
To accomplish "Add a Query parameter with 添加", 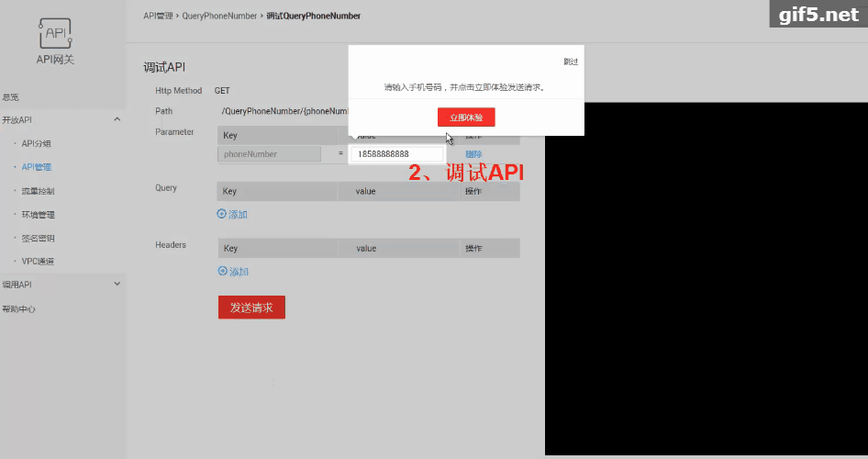I will tap(238, 214).
